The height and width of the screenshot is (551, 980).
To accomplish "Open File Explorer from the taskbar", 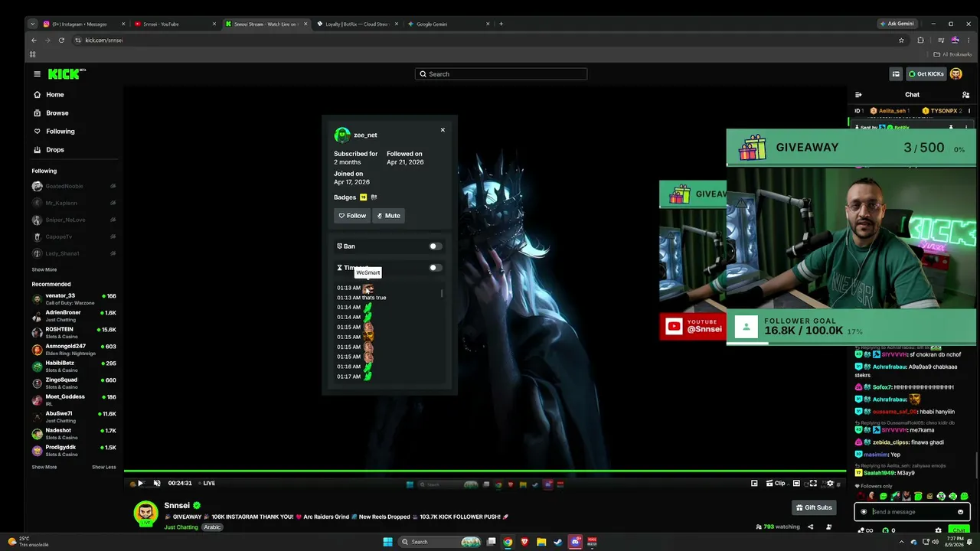I will [541, 542].
